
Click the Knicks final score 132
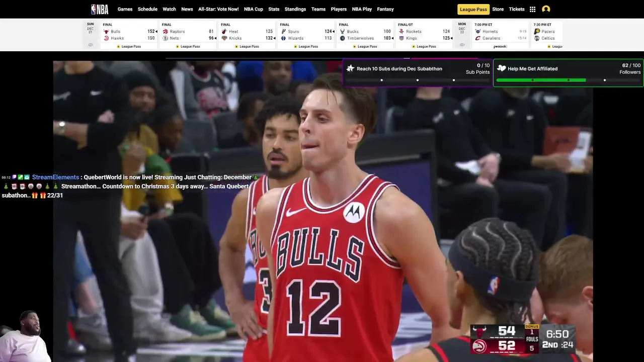click(269, 38)
